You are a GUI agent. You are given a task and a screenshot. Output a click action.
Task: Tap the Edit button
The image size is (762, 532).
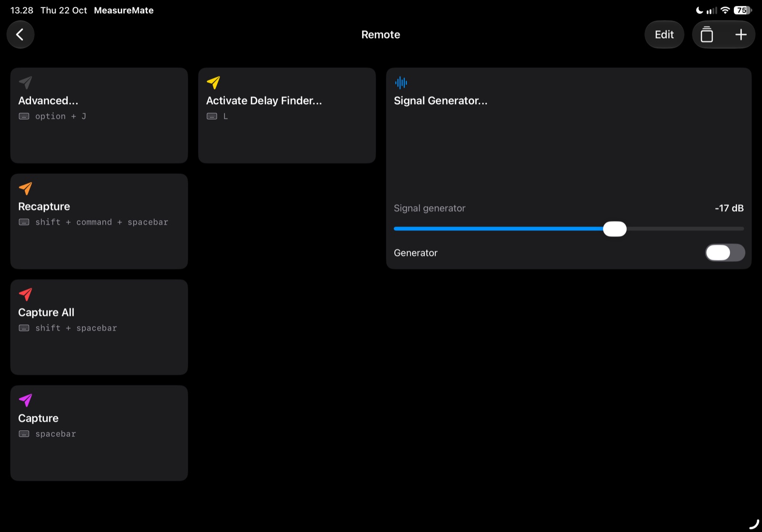pyautogui.click(x=664, y=34)
